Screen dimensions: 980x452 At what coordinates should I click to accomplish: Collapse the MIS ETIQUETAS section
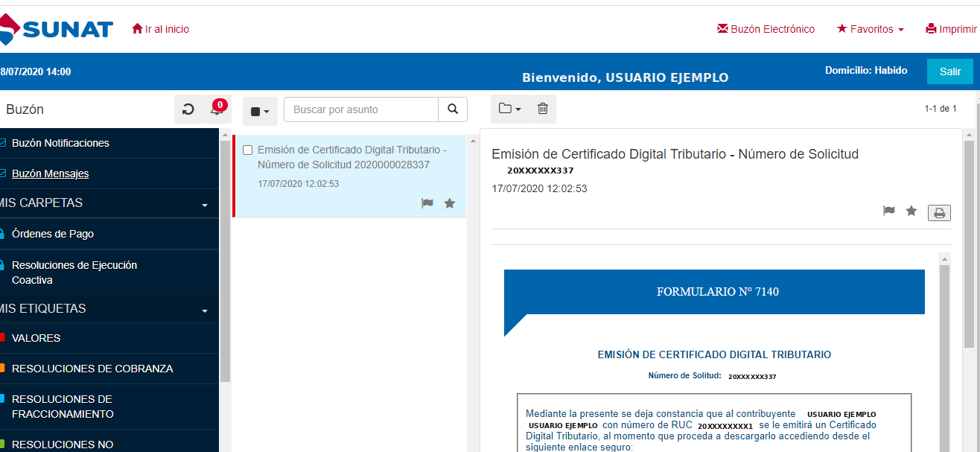tap(205, 310)
